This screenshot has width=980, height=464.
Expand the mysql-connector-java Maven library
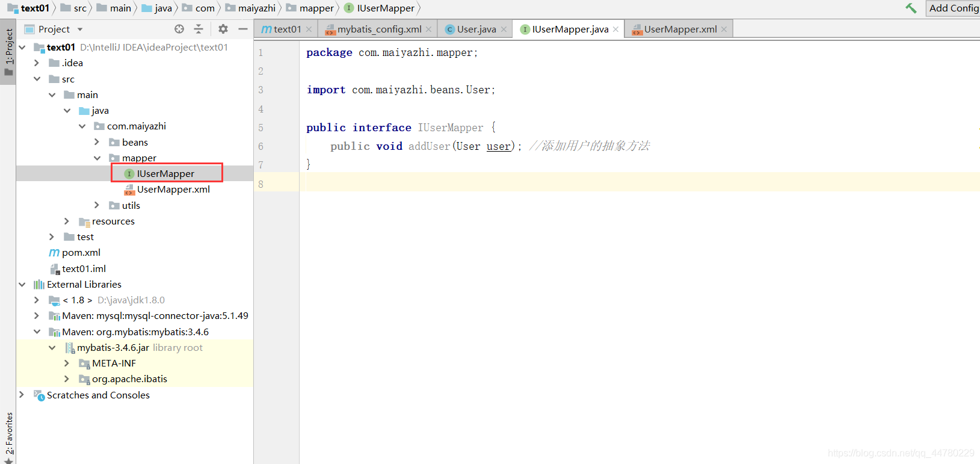pos(37,315)
